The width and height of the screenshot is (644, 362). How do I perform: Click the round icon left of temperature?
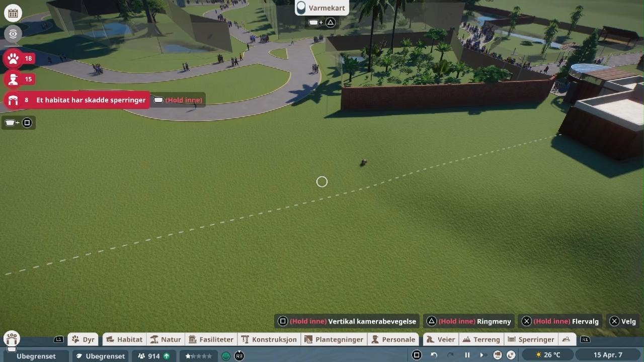[x=511, y=355]
